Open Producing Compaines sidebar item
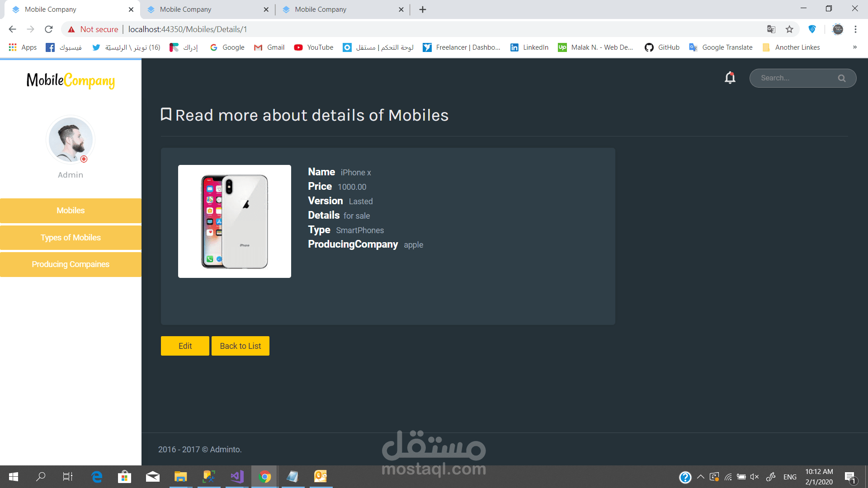 click(71, 264)
